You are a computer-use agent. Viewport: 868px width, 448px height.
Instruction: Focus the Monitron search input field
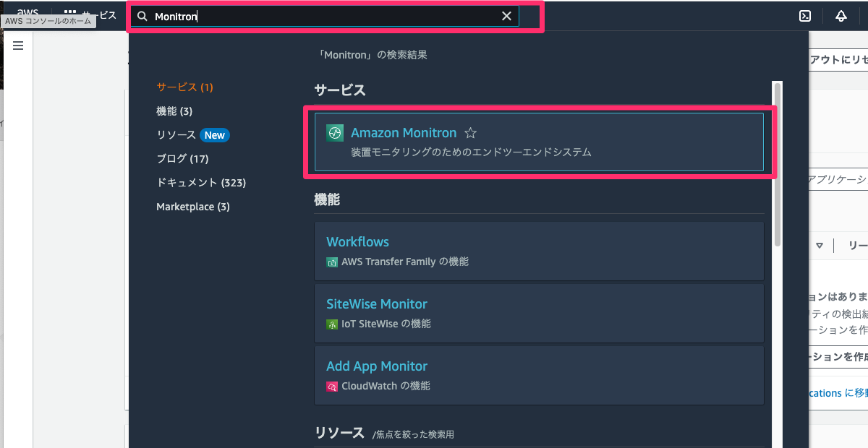point(324,16)
